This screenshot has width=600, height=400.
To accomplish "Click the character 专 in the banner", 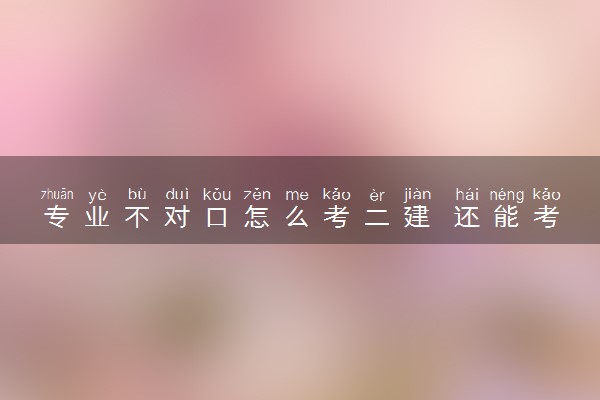I will (x=57, y=217).
